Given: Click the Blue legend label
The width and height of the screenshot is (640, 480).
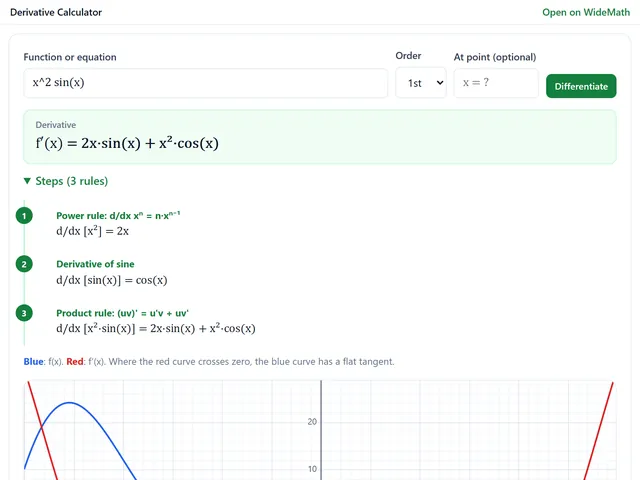Looking at the screenshot, I should point(33,362).
